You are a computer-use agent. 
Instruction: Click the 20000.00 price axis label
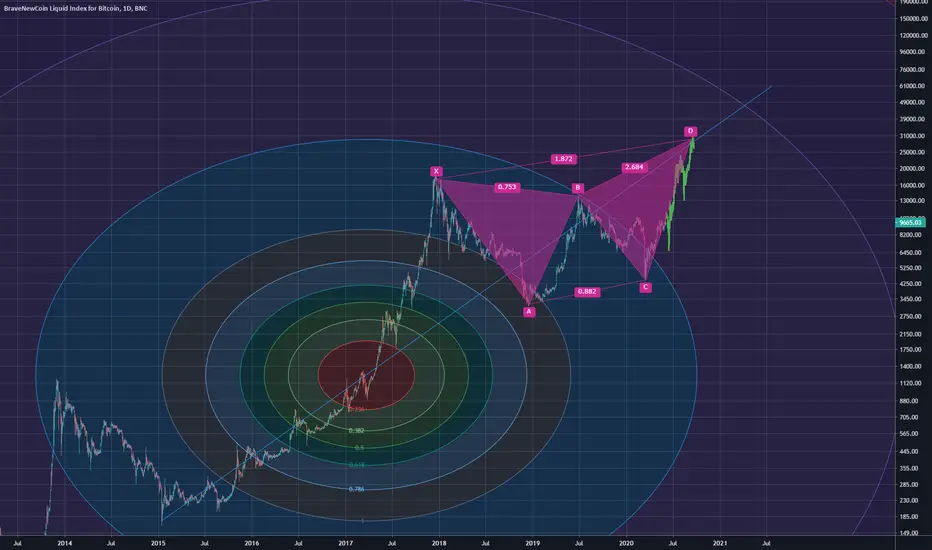point(914,168)
